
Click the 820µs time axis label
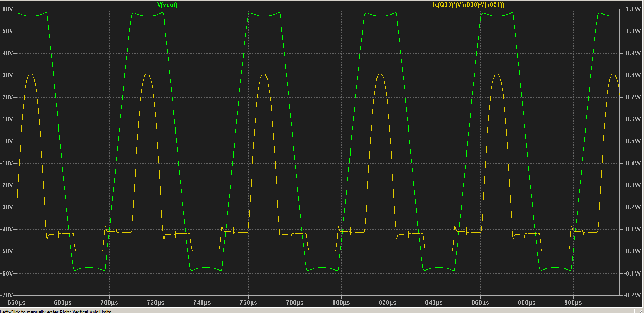(x=387, y=302)
